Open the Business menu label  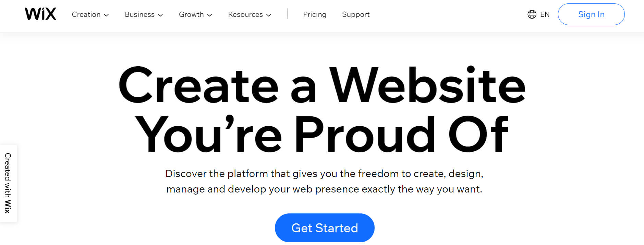[x=139, y=14]
